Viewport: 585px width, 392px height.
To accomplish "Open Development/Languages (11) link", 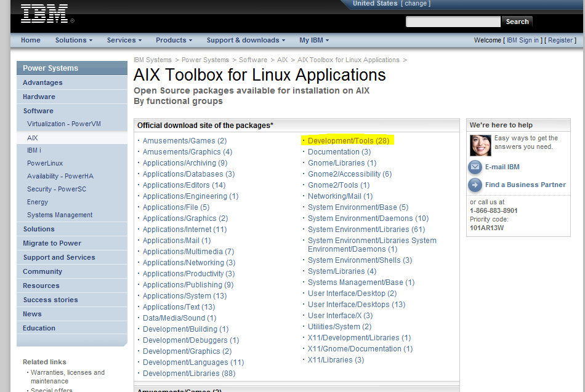I will [193, 362].
